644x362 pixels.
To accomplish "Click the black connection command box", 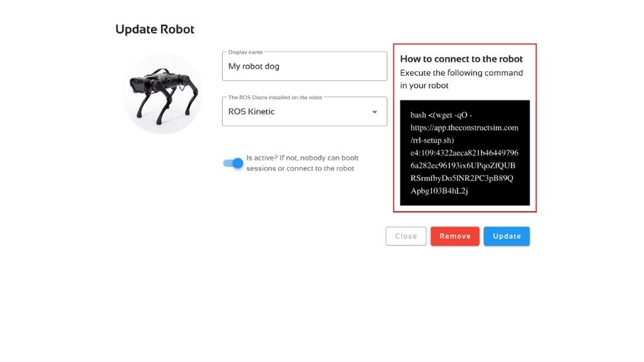I will (x=464, y=153).
